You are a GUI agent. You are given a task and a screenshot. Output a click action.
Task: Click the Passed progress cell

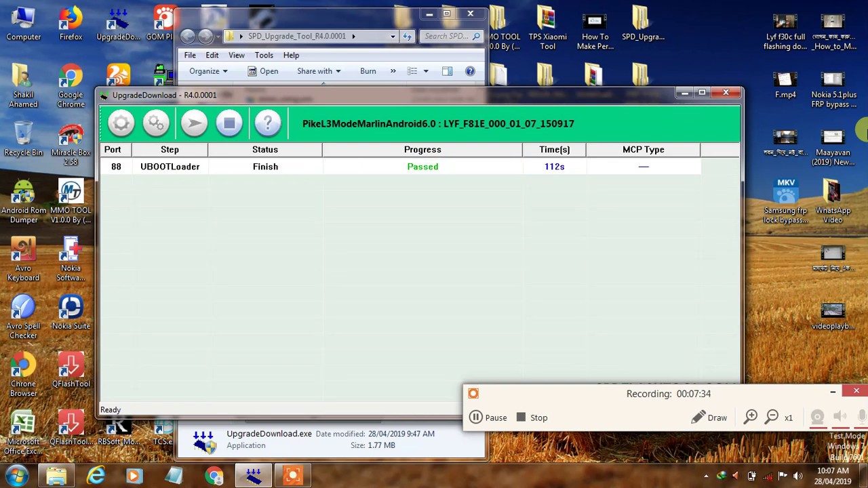(x=422, y=167)
